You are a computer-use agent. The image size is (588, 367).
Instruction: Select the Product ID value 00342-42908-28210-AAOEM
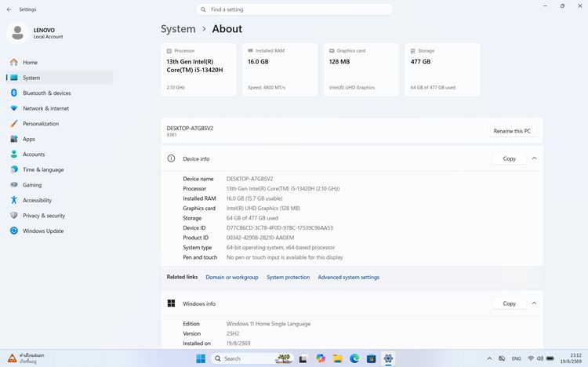coord(260,238)
